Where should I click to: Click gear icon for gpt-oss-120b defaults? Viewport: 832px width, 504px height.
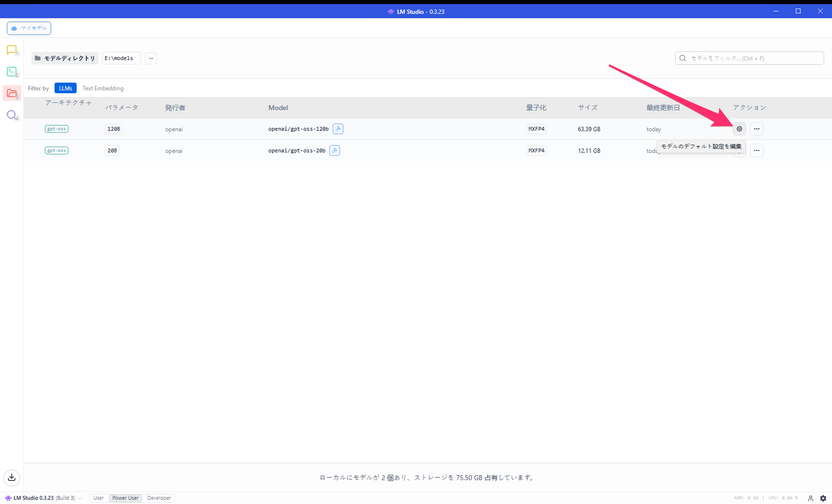(x=739, y=129)
